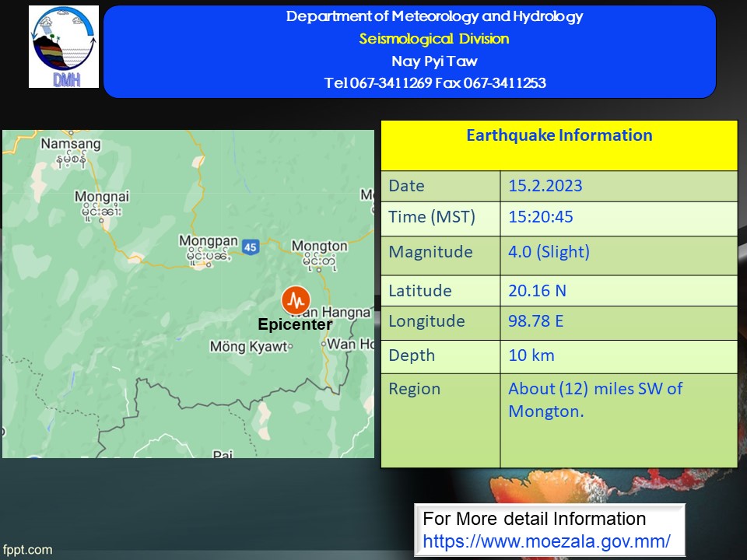Click the Magnitude row label
The width and height of the screenshot is (747, 560).
click(430, 252)
